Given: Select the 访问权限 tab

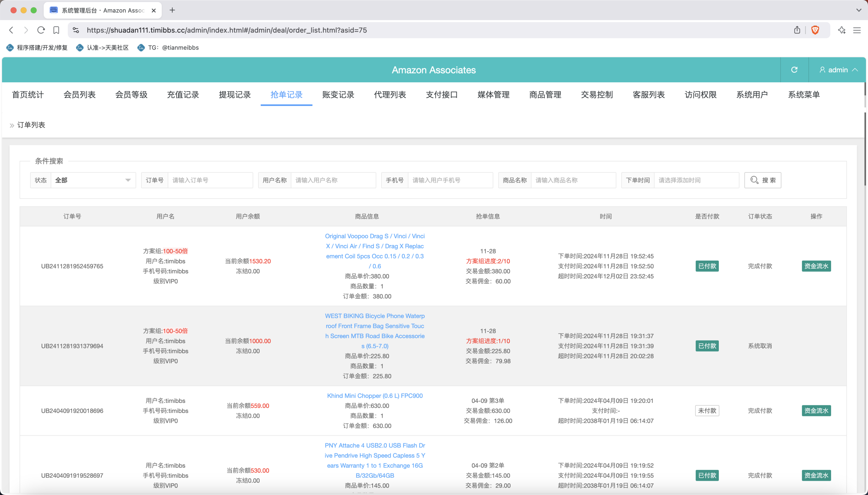Looking at the screenshot, I should click(x=700, y=95).
